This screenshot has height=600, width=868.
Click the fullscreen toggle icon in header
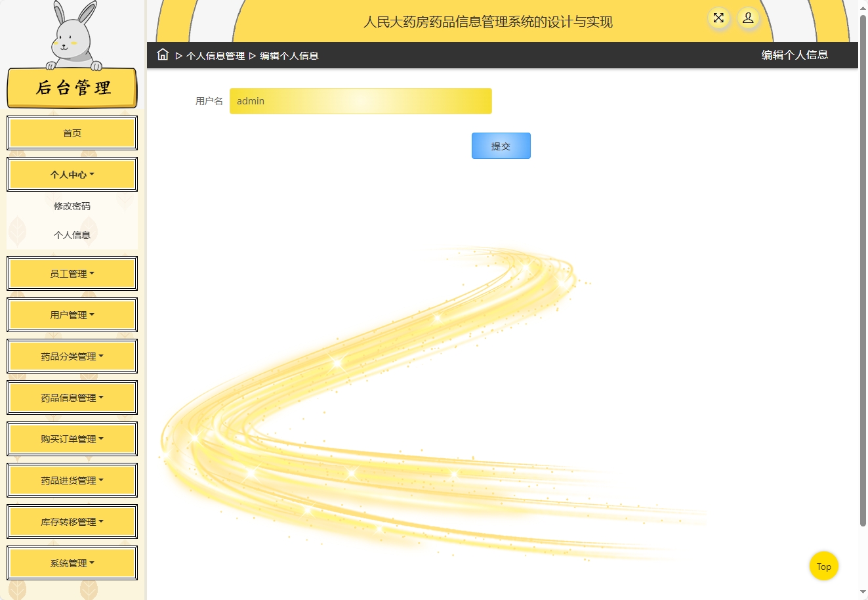[x=719, y=18]
